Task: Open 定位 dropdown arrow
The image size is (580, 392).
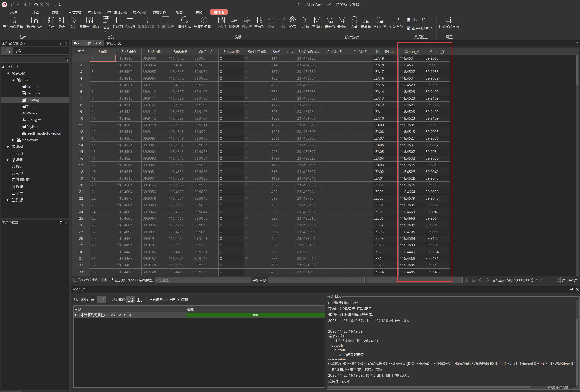Action: tap(106, 32)
